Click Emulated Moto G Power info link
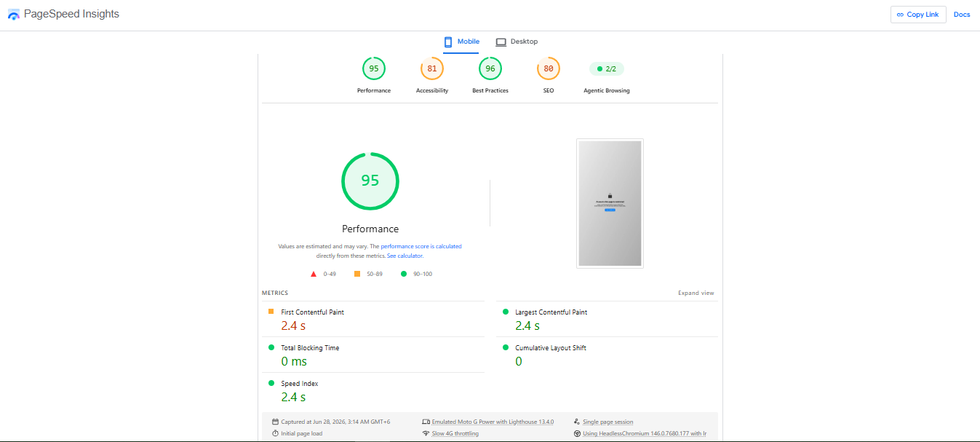 [x=493, y=422]
